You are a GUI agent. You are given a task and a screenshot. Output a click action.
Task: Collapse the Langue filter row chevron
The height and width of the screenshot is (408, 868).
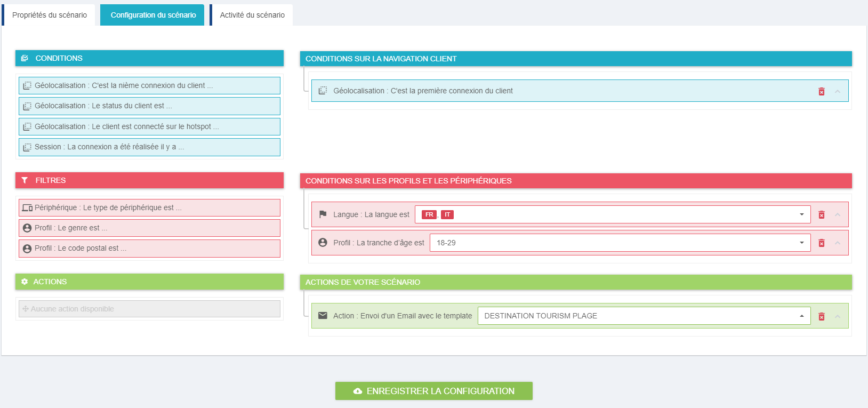(837, 215)
